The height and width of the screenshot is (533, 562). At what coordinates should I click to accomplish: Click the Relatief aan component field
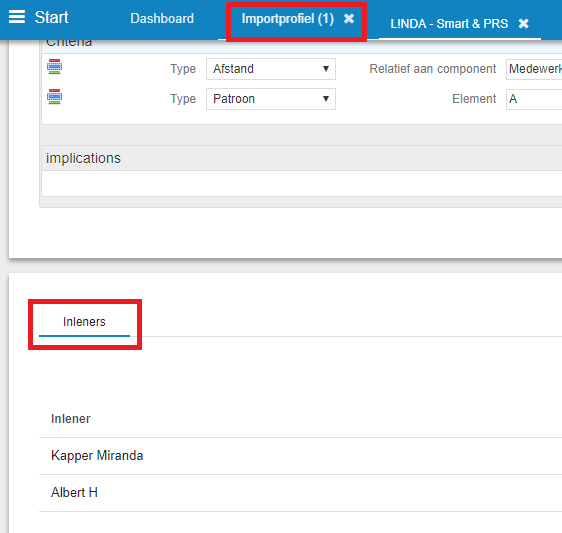(534, 69)
